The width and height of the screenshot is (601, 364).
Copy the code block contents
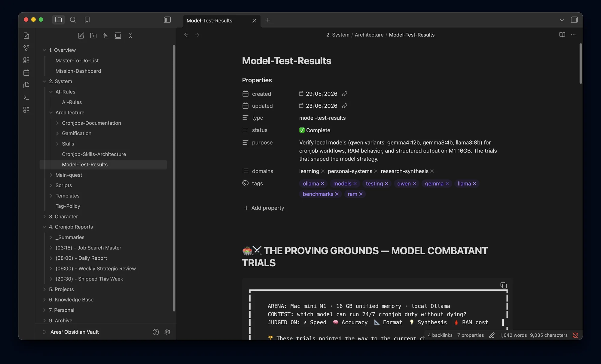click(504, 285)
